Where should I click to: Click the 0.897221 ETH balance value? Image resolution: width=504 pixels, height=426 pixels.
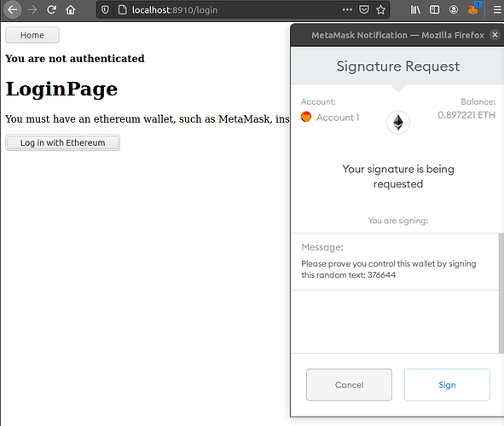point(466,115)
